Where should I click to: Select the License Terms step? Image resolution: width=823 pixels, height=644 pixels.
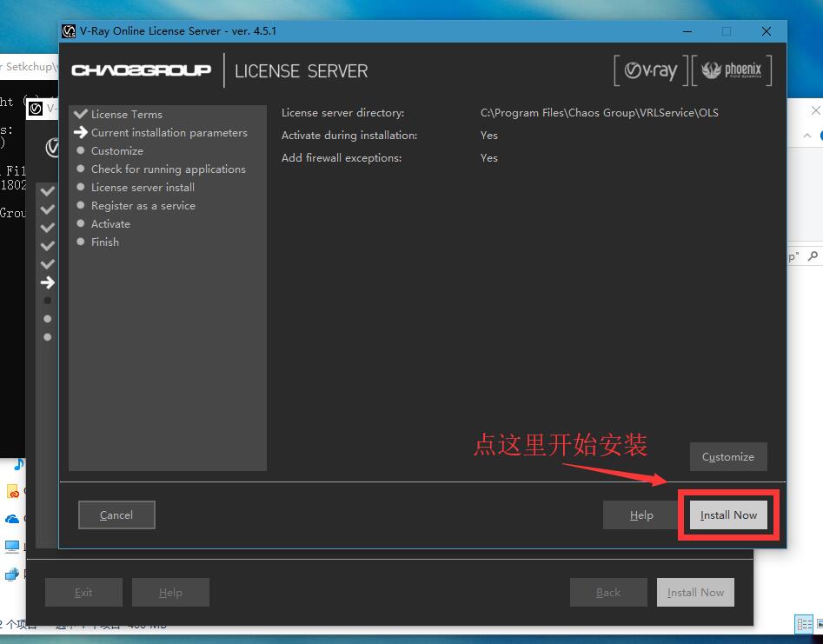pos(127,115)
